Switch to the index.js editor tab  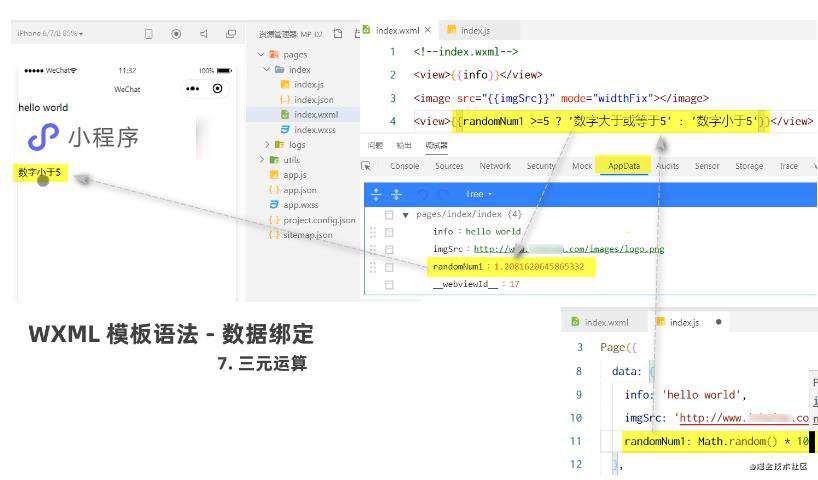475,31
